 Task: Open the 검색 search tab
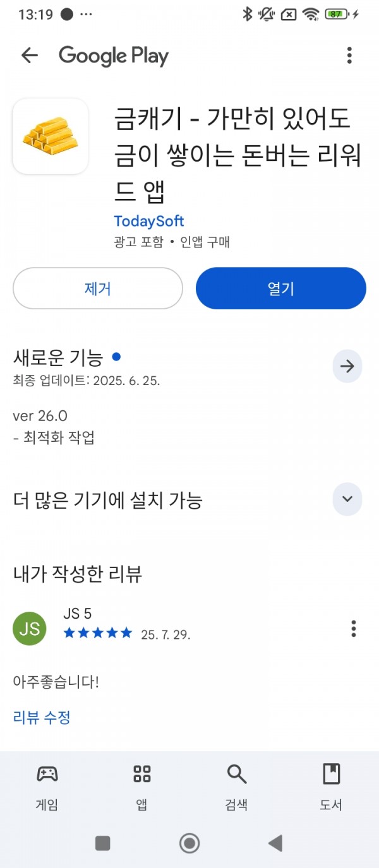237,787
